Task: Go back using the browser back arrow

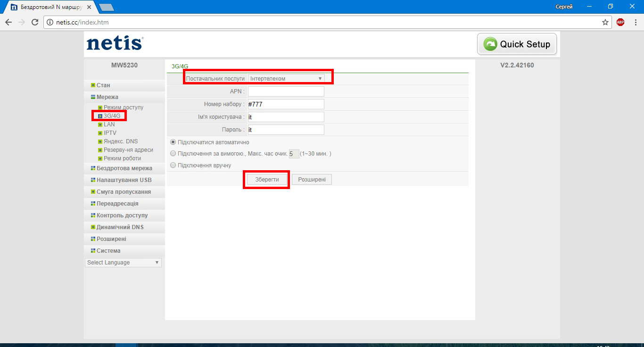Action: click(x=8, y=22)
